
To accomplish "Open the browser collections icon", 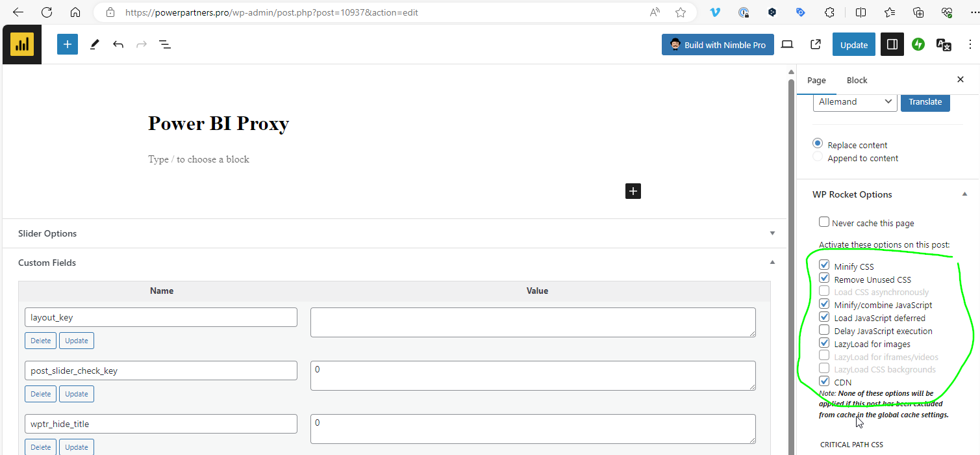I will coord(918,12).
